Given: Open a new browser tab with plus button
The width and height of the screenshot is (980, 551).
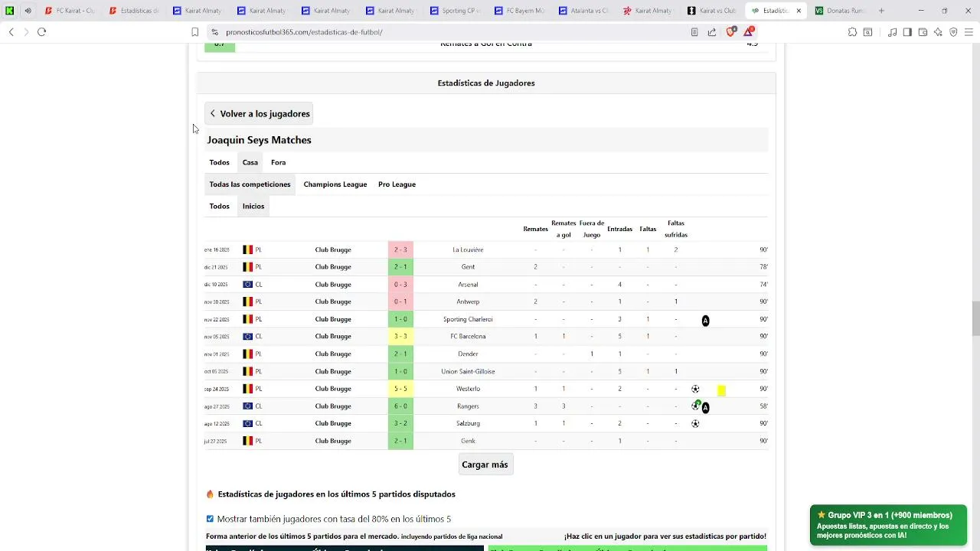Looking at the screenshot, I should [881, 11].
